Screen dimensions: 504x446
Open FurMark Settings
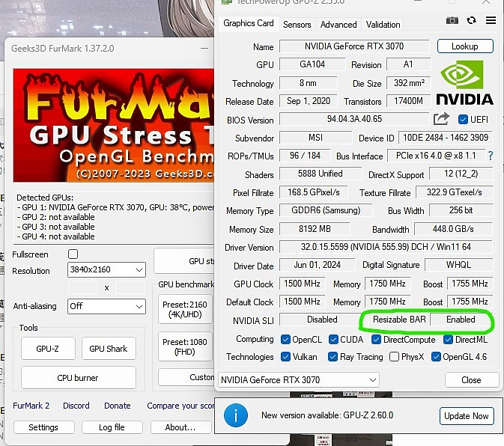(x=43, y=427)
